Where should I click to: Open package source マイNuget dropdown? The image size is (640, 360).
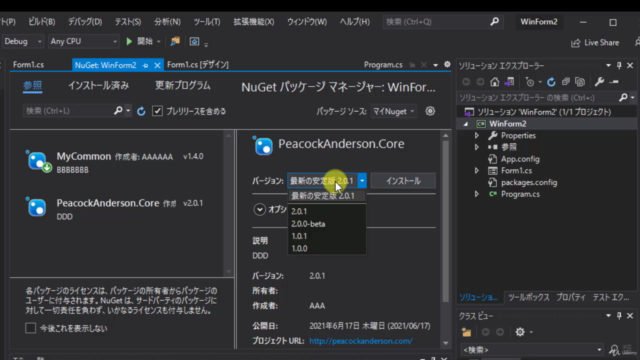[393, 111]
